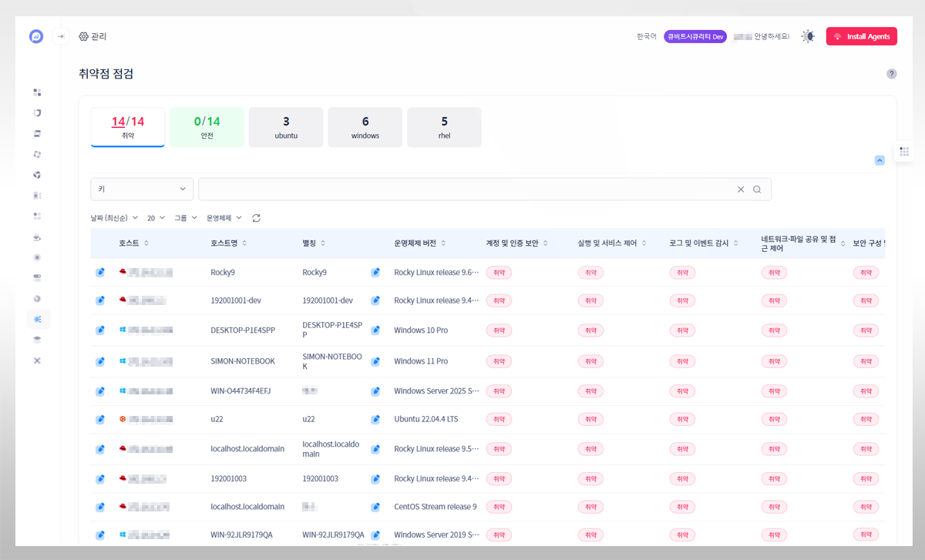The image size is (925, 560).
Task: Click the Install Agents button
Action: 861,36
